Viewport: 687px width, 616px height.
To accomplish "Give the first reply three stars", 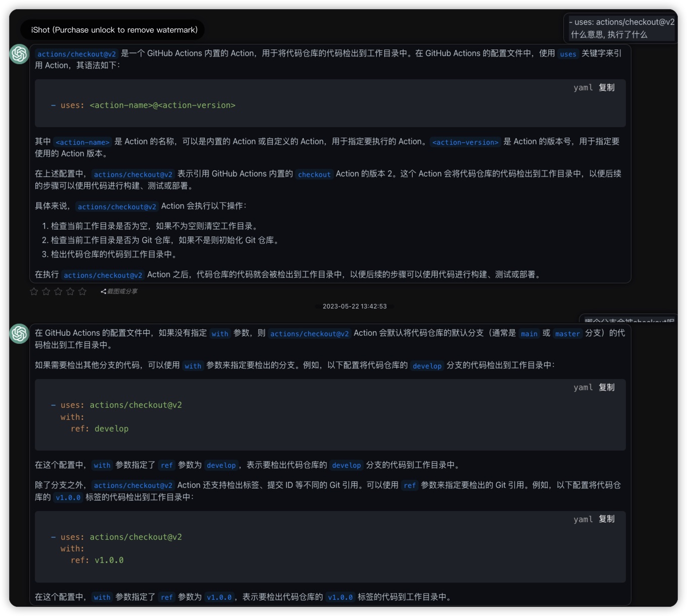I will [x=58, y=291].
